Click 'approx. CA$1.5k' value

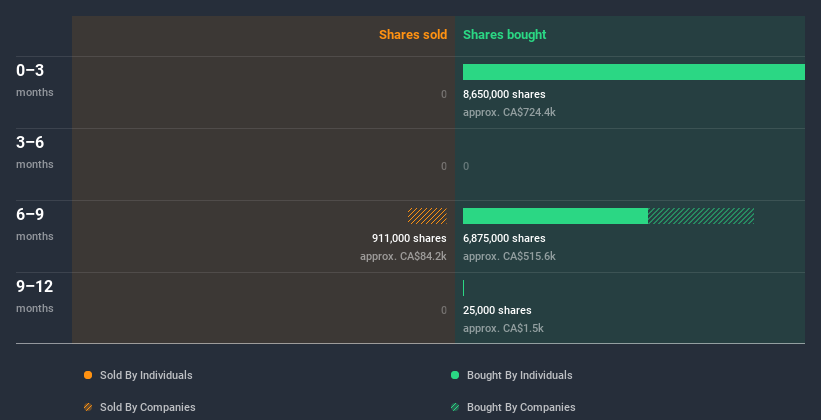[503, 329]
